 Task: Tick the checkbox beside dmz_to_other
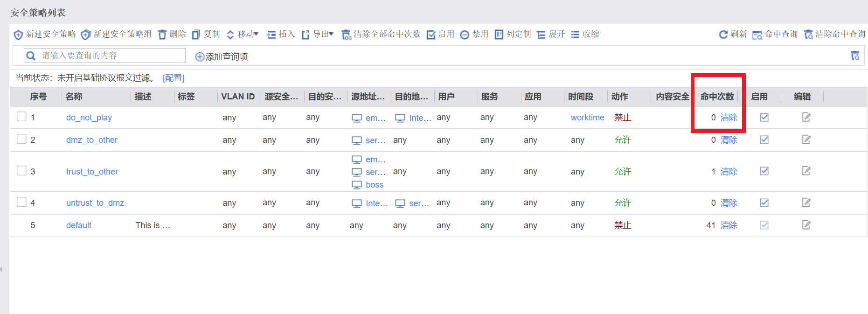(x=21, y=139)
